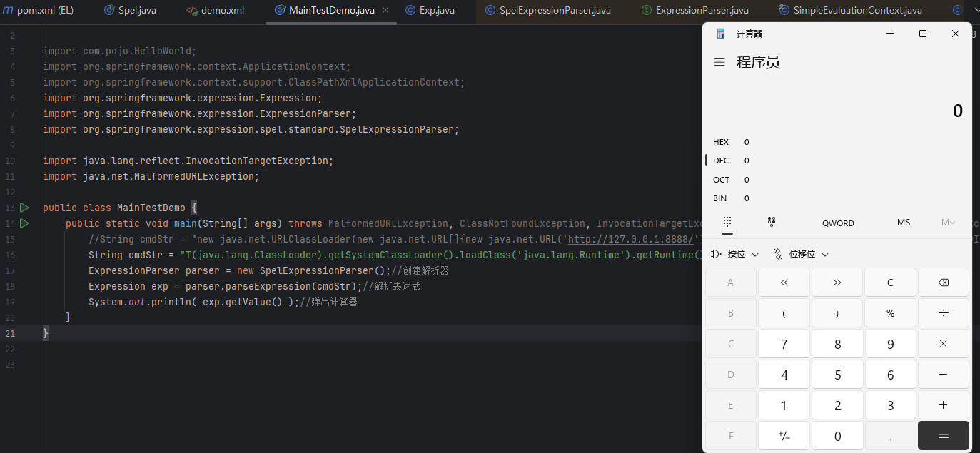Screen dimensions: 980x453
Task: Click the 程序员 mode title in calculator
Action: (758, 62)
